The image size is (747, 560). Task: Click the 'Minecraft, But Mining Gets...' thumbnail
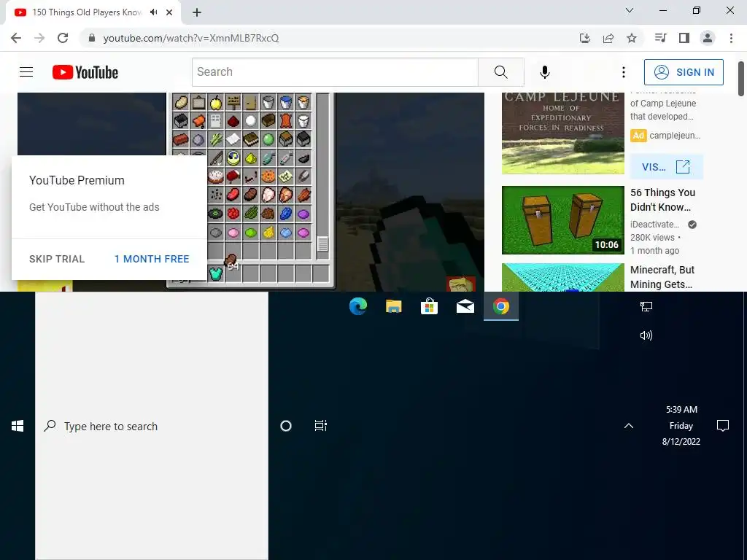tap(562, 277)
